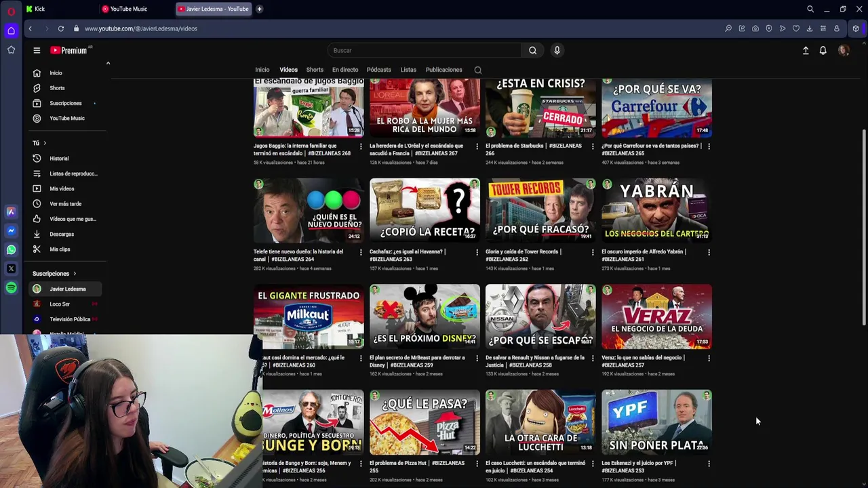868x488 pixels.
Task: Open video title El problema de Pizza Hut
Action: tap(417, 467)
